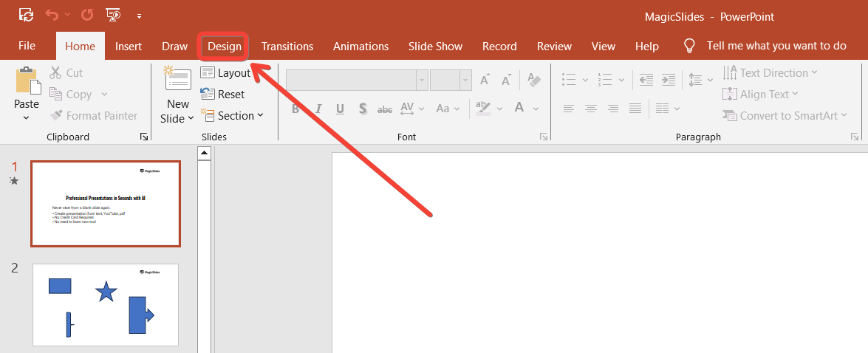The width and height of the screenshot is (868, 353).
Task: Open Character Spacing options
Action: (x=412, y=109)
